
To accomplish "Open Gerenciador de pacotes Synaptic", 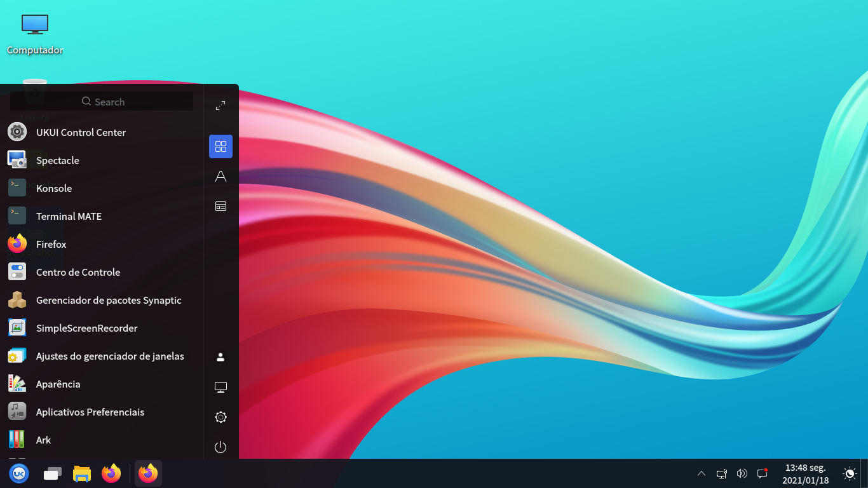I will pos(109,300).
